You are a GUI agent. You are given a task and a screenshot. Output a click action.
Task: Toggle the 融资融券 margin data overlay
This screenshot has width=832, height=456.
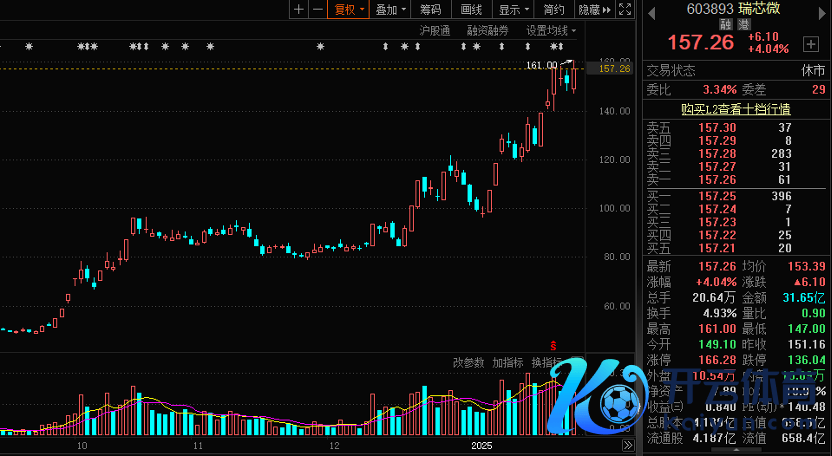[x=487, y=31]
